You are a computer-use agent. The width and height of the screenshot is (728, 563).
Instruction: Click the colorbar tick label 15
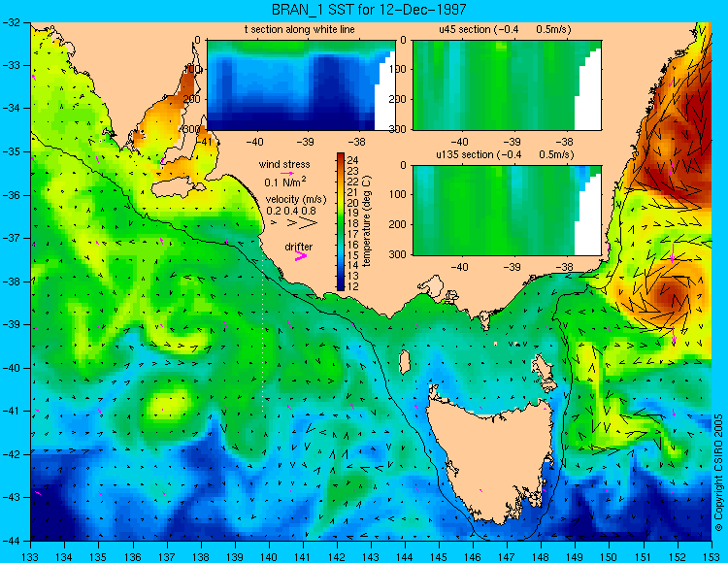coord(353,255)
